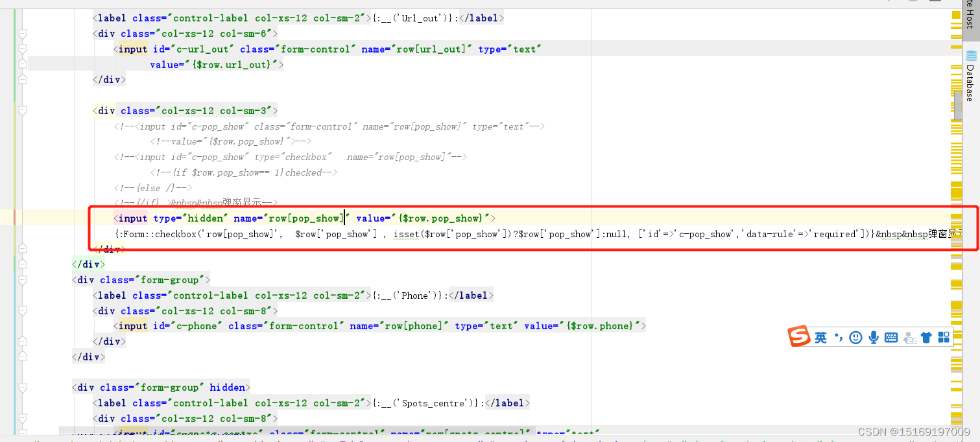Open the Sogou soft keyboard
Screen dimensions: 980x442
891,338
